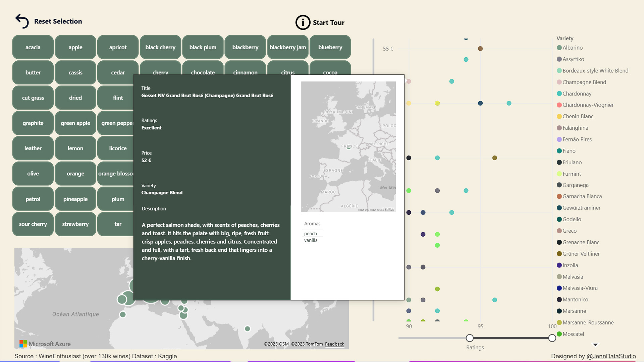The height and width of the screenshot is (362, 644).
Task: Choose the blueberry aroma tile
Action: point(330,47)
